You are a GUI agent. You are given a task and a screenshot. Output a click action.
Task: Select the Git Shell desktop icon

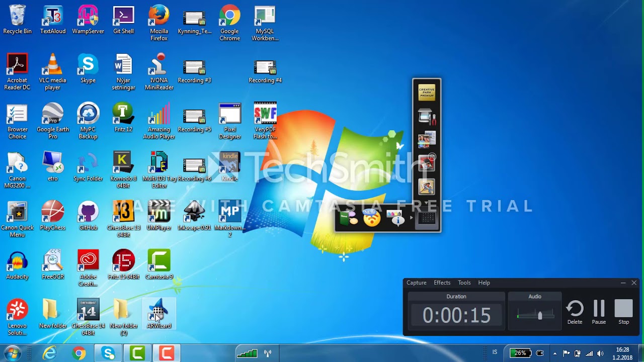tap(123, 20)
